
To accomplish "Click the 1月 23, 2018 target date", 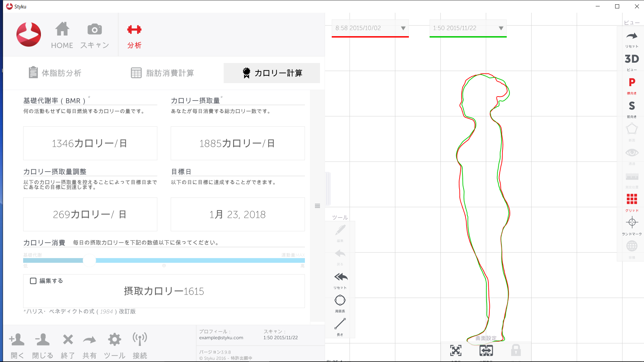I will [x=238, y=215].
